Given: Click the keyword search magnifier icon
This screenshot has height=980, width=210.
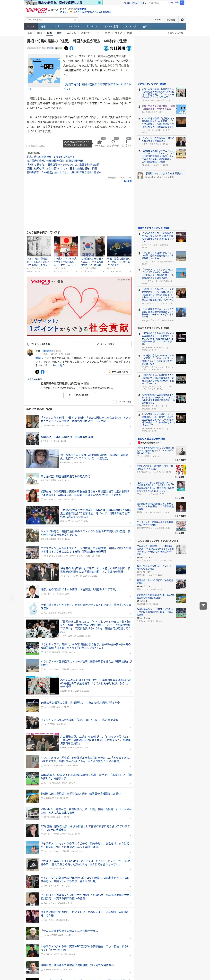Looking at the screenshot, I should pos(75,20).
